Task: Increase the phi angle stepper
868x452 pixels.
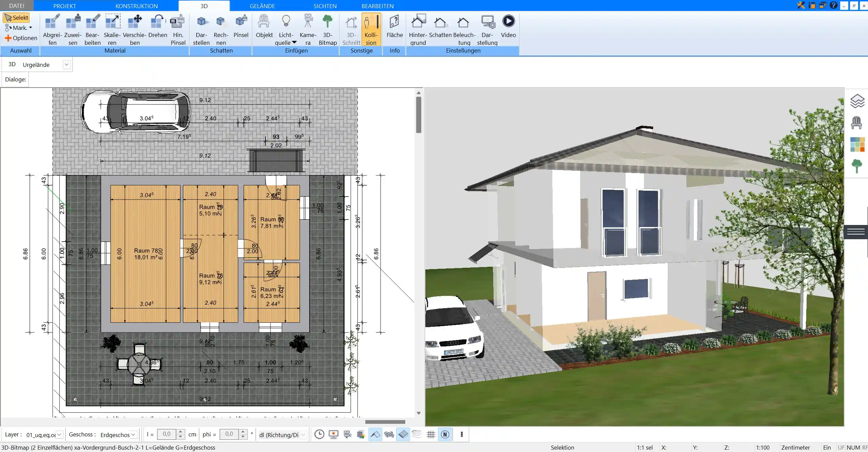Action: pyautogui.click(x=243, y=432)
